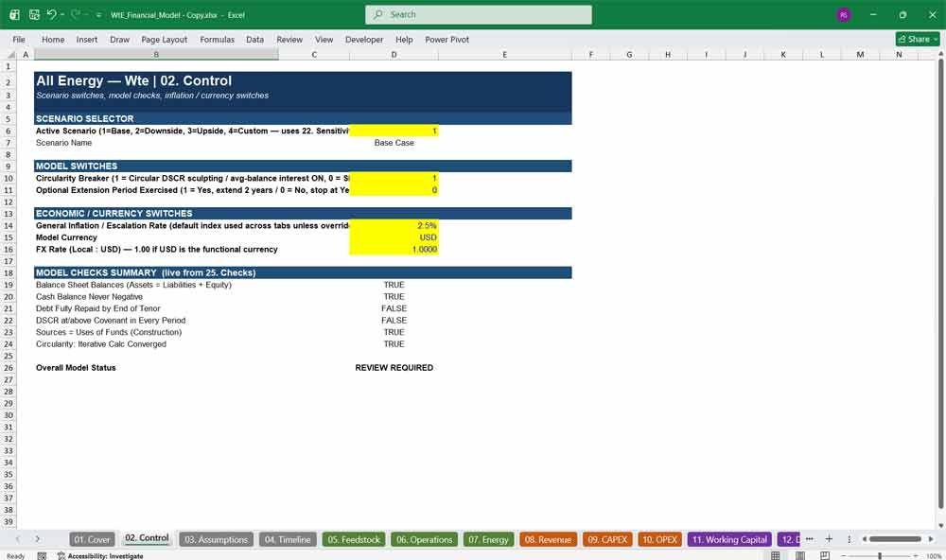Select column E header
The width and height of the screenshot is (946, 560).
(x=505, y=54)
